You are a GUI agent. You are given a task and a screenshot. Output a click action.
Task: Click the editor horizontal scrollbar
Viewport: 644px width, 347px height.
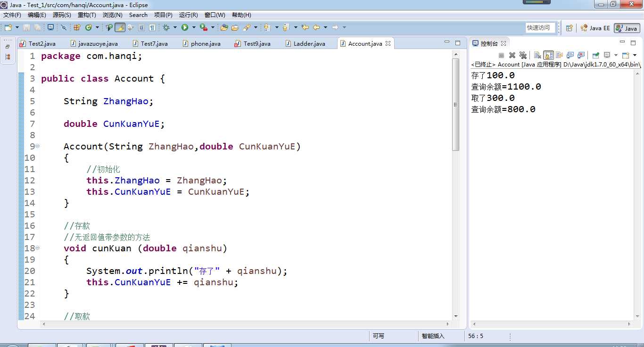pos(246,324)
